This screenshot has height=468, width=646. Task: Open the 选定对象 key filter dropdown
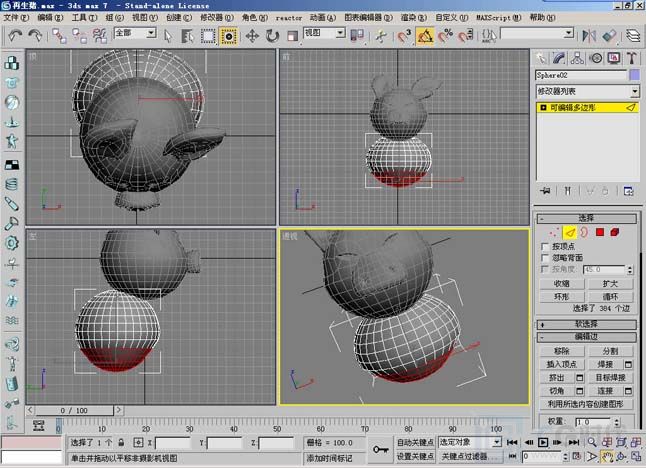point(470,442)
